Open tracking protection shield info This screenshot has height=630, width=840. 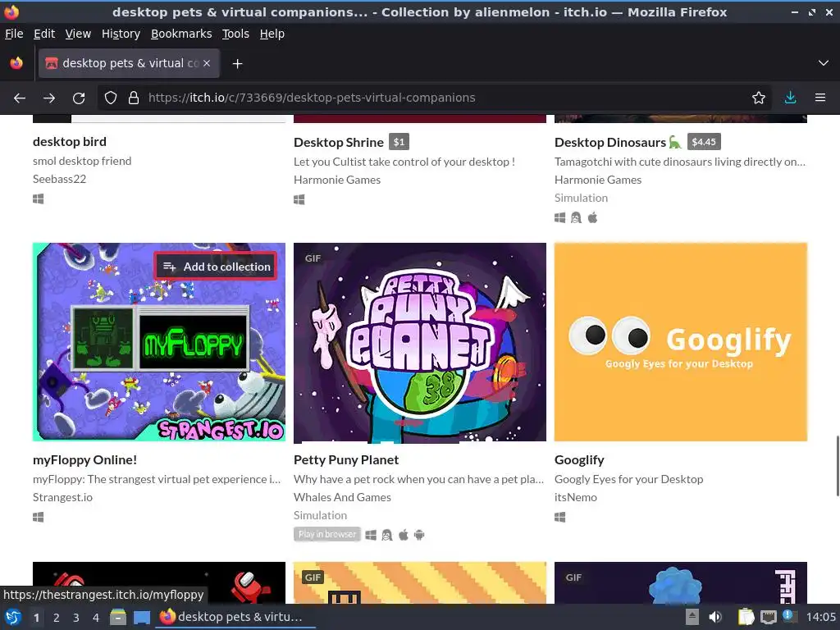pos(111,98)
